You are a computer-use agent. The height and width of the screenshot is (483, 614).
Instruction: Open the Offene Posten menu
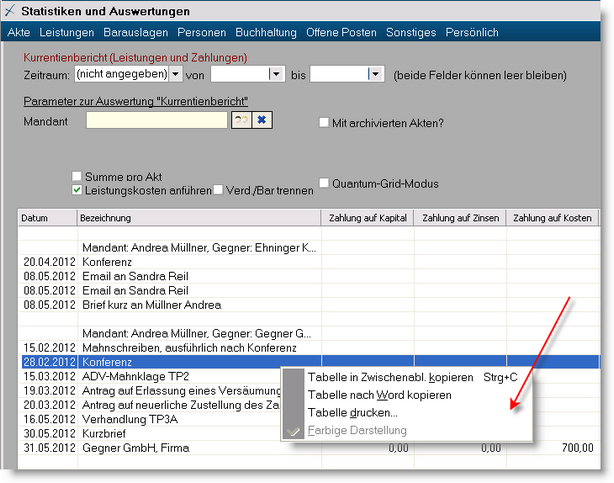tap(341, 32)
